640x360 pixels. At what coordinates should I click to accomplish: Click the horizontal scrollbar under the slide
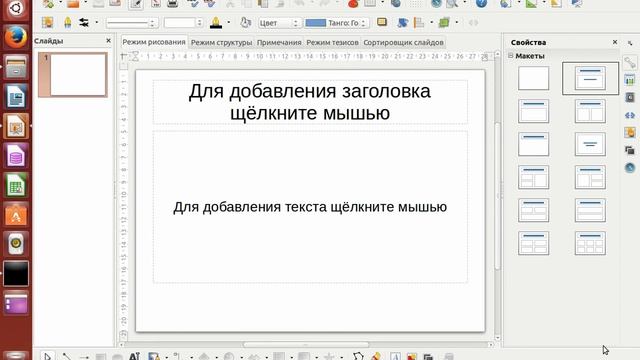(x=306, y=345)
